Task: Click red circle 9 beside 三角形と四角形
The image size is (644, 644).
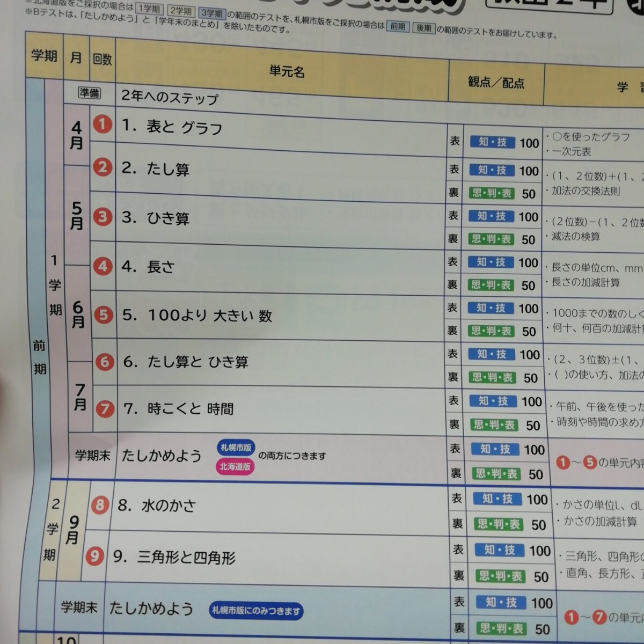Action: pyautogui.click(x=94, y=556)
